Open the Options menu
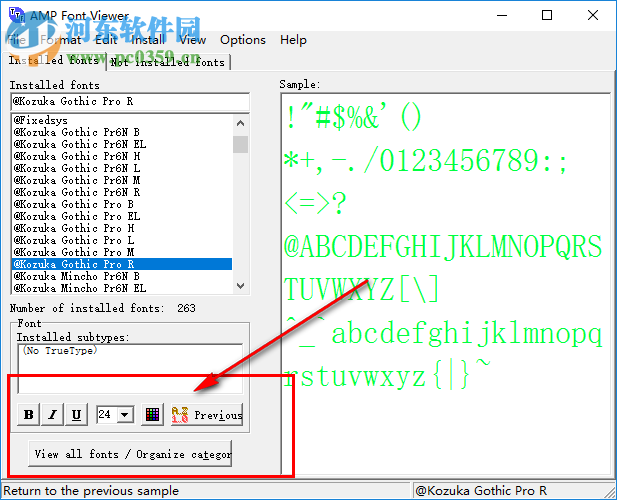This screenshot has height=500, width=617. click(243, 40)
